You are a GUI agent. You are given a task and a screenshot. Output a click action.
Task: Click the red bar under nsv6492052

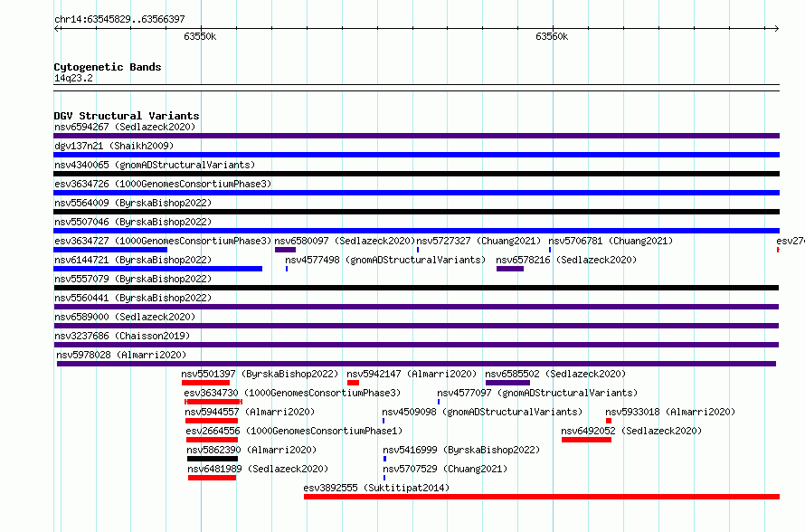click(x=586, y=440)
